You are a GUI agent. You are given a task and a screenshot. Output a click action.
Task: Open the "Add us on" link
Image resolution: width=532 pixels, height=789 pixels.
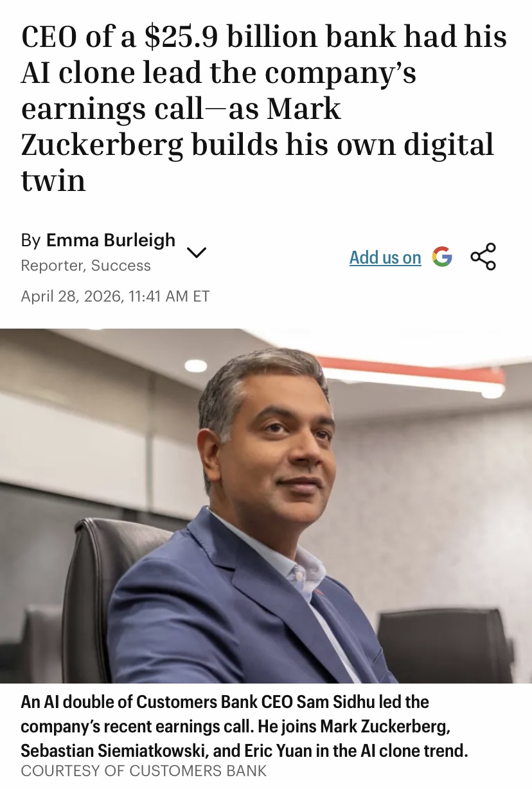[x=385, y=257]
